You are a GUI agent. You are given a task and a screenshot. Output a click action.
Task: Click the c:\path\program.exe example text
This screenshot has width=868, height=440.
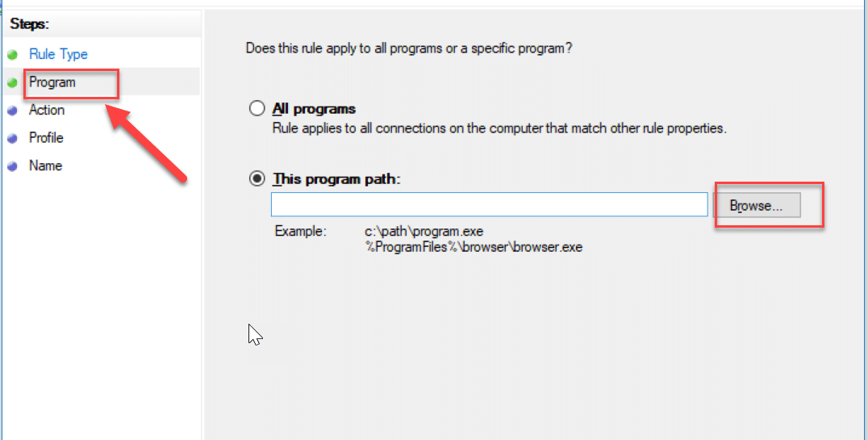coord(424,233)
